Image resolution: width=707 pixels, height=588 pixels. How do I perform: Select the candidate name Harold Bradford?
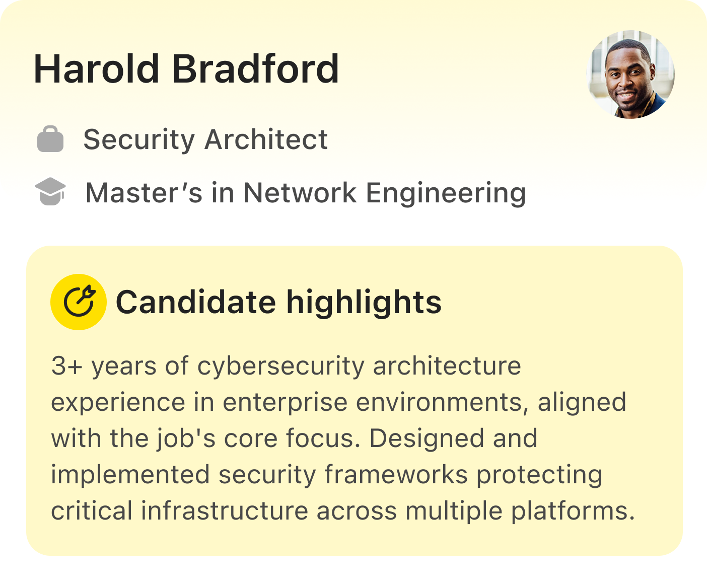186,69
